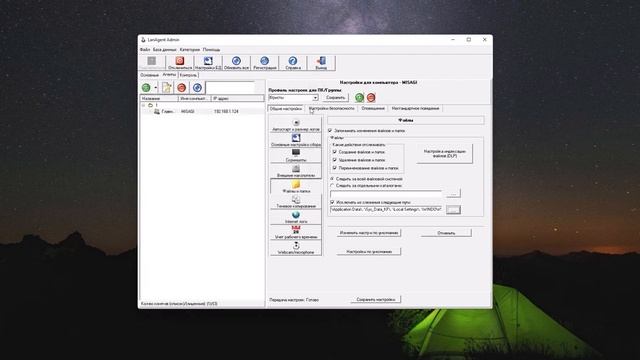Click the red Отсоединиться toolbar icon
The width and height of the screenshot is (640, 360).
click(180, 61)
